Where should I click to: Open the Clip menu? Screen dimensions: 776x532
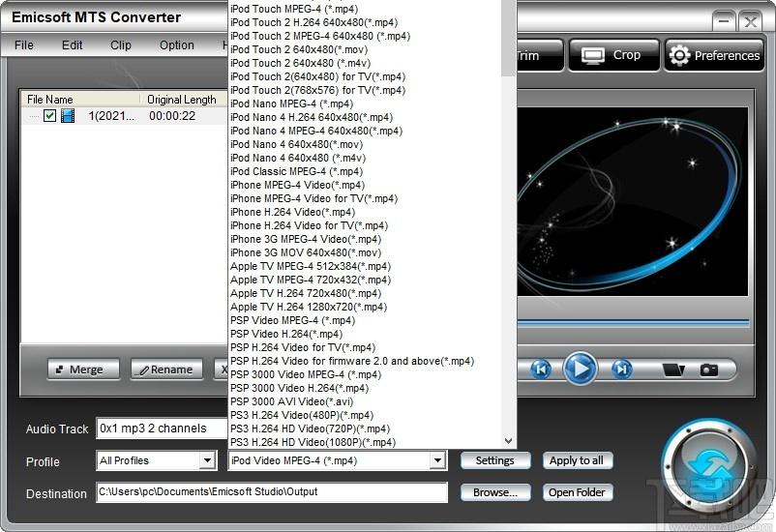click(x=121, y=45)
